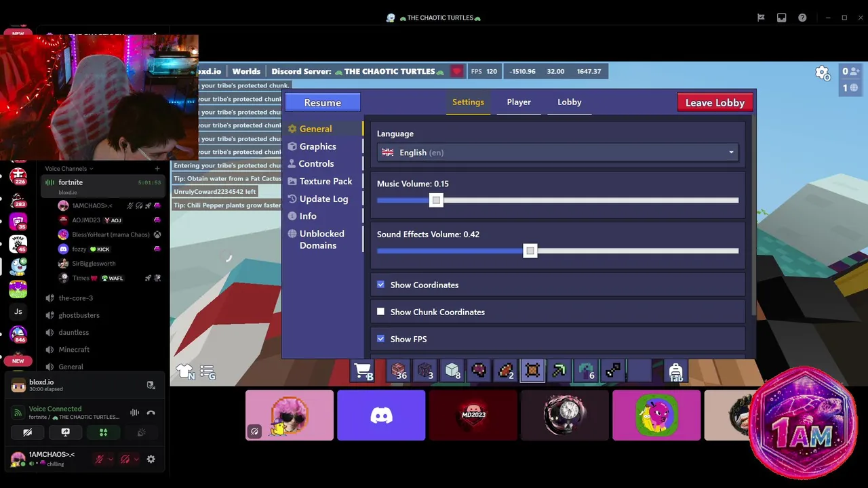Toggle the microphone mute button

[99, 459]
